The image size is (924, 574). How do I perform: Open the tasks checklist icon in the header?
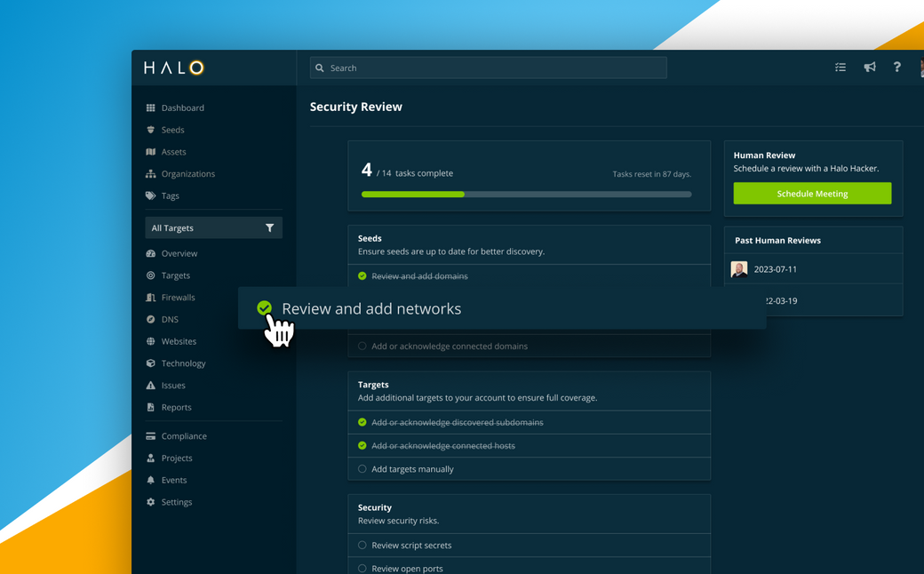pos(840,67)
